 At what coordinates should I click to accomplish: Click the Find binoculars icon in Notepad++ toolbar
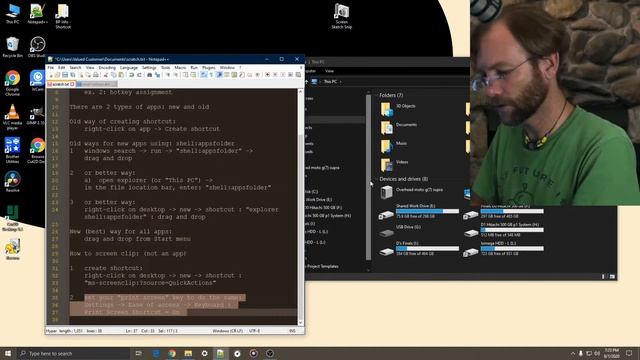(149, 75)
